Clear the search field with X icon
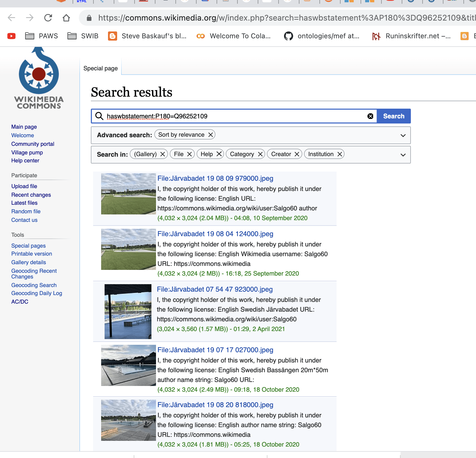 pyautogui.click(x=370, y=116)
